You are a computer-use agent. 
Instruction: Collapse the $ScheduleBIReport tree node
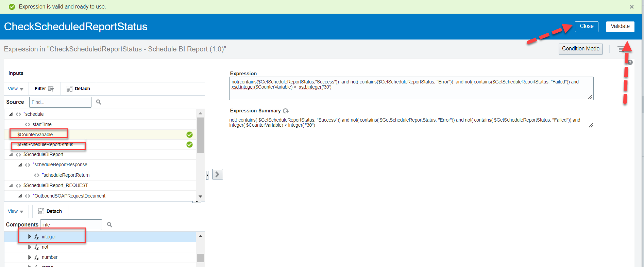[x=11, y=155]
